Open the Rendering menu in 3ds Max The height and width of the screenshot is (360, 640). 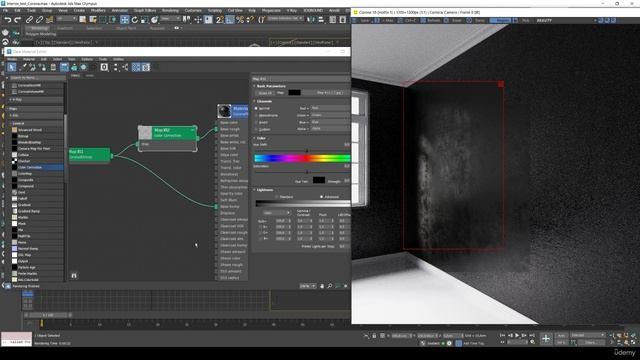pos(170,10)
